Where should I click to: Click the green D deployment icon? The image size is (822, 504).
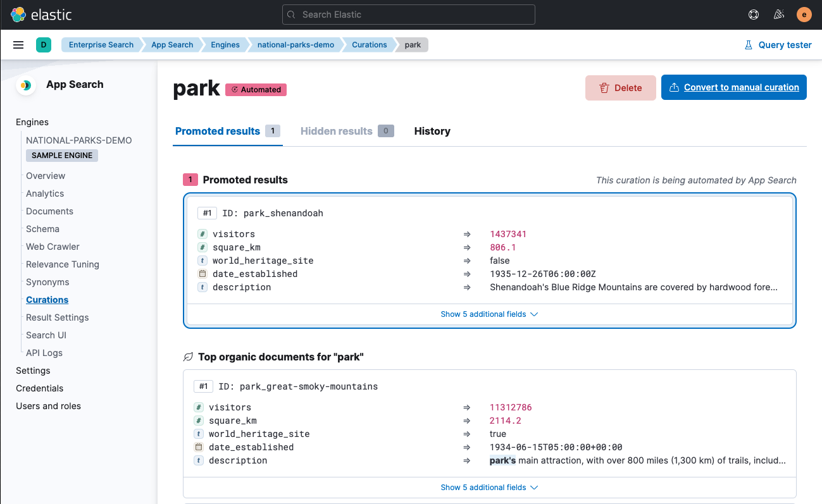click(x=43, y=45)
